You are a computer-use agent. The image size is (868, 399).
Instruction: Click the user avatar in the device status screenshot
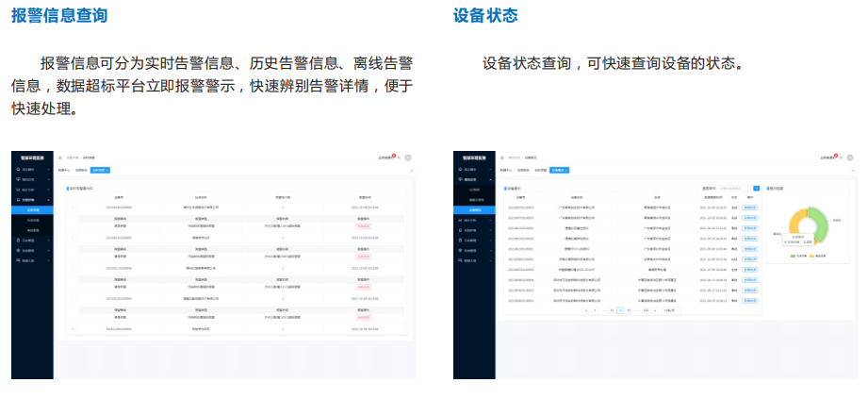(849, 158)
